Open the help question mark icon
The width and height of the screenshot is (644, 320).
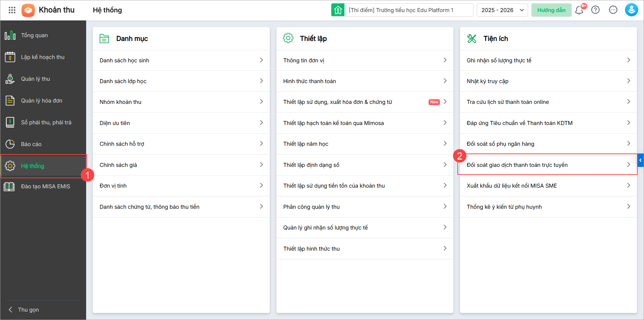click(595, 10)
